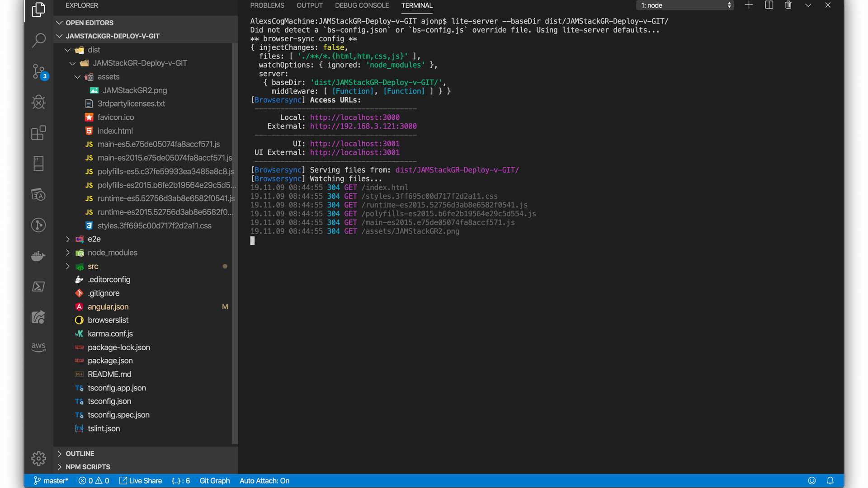Open the Search view in activity bar
The image size is (868, 488).
tap(38, 40)
